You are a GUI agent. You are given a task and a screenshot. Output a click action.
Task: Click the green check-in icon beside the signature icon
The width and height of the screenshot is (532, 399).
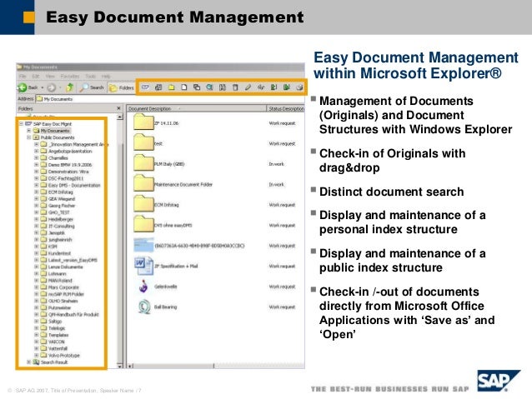coord(274,87)
